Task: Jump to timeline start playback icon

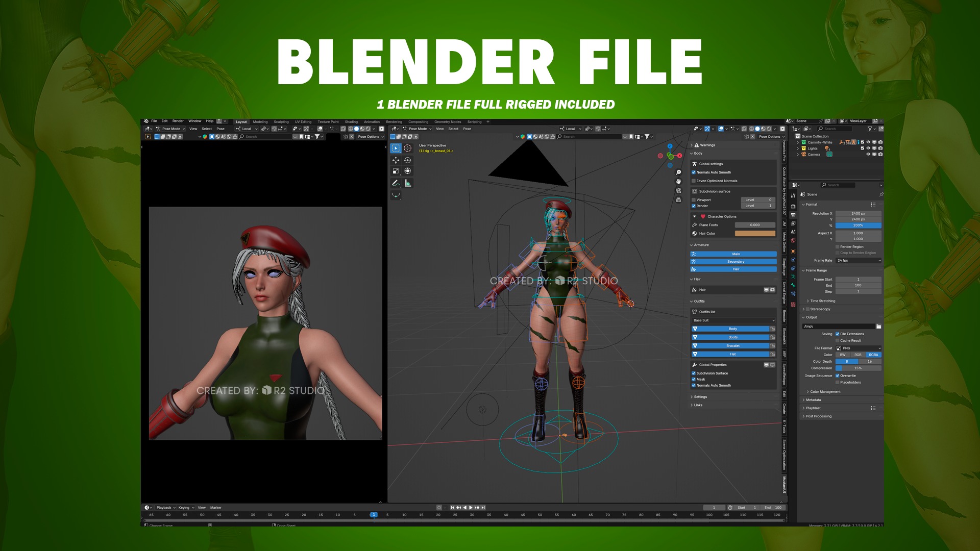Action: 452,508
